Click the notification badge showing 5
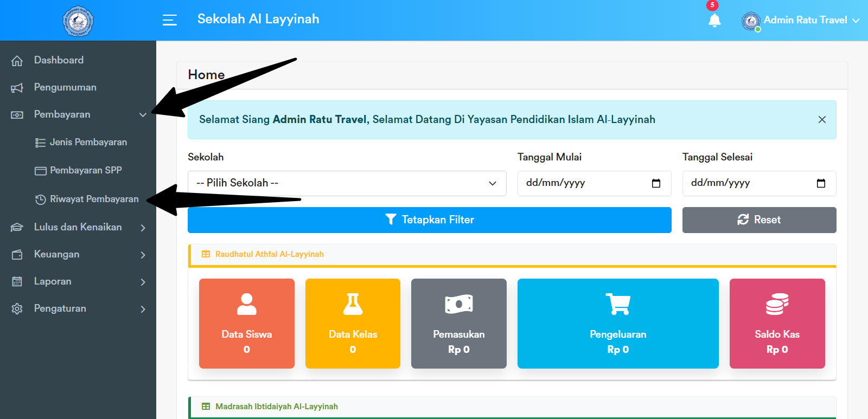 pyautogui.click(x=712, y=5)
